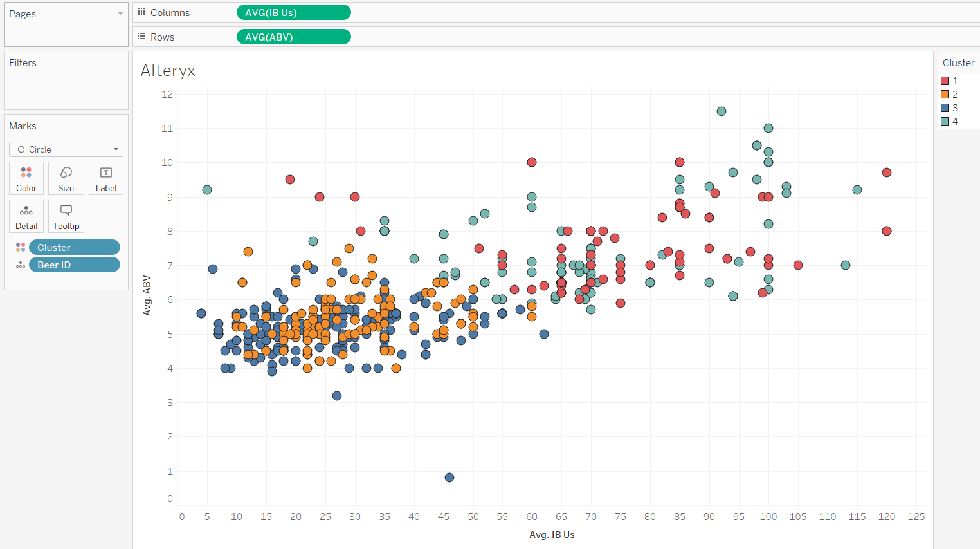Open the Circle mark type dropdown
980x549 pixels.
click(66, 149)
